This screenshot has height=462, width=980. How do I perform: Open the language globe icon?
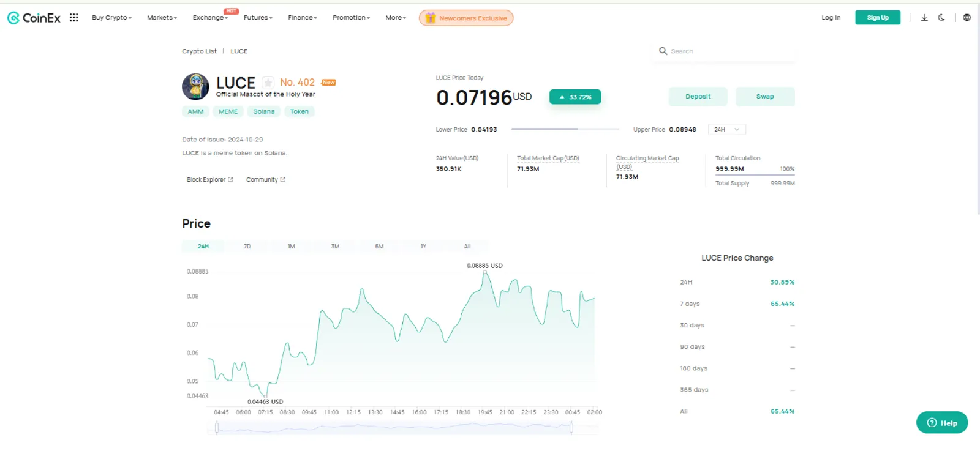(x=967, y=18)
